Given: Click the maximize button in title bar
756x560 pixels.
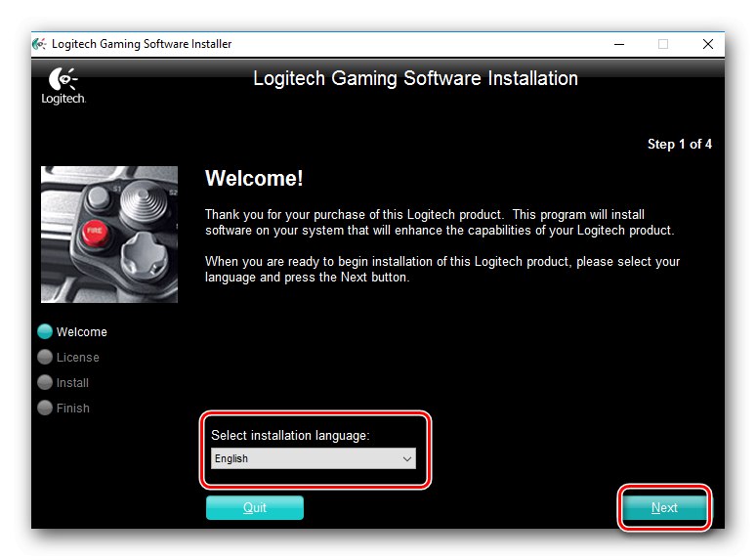Looking at the screenshot, I should 663,44.
